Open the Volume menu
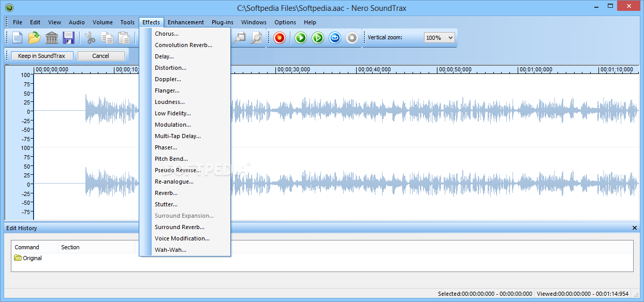 pyautogui.click(x=103, y=22)
